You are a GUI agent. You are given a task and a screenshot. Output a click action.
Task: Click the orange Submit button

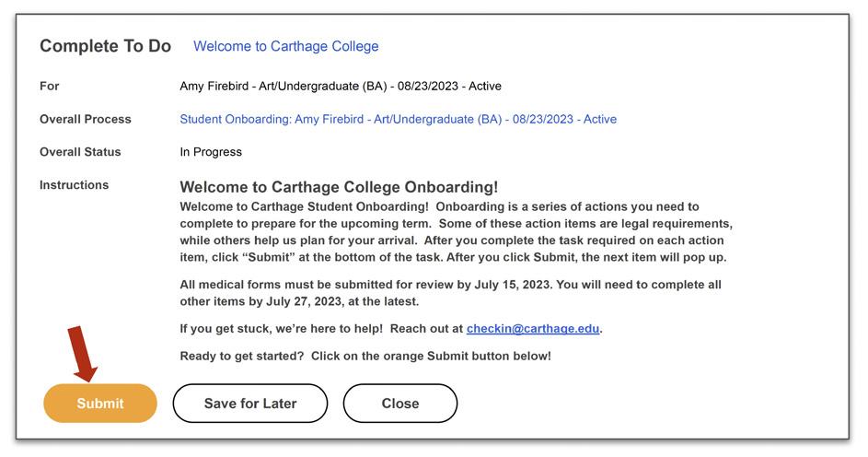coord(100,404)
